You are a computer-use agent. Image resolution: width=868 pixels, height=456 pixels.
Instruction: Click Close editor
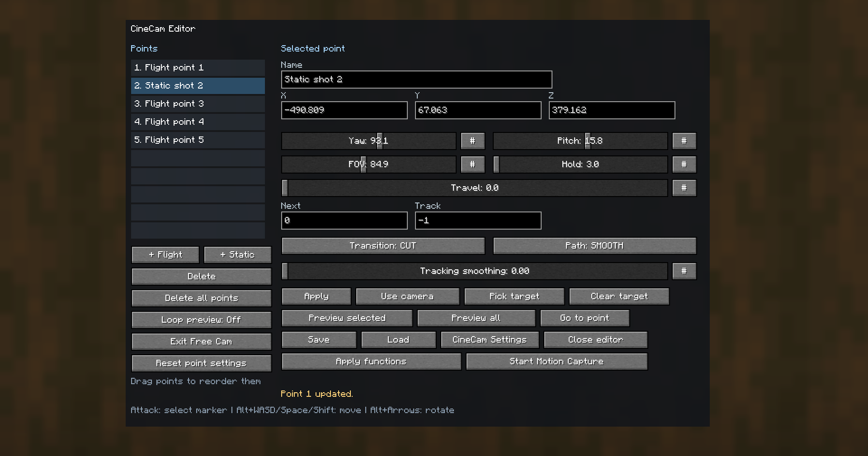pos(595,340)
